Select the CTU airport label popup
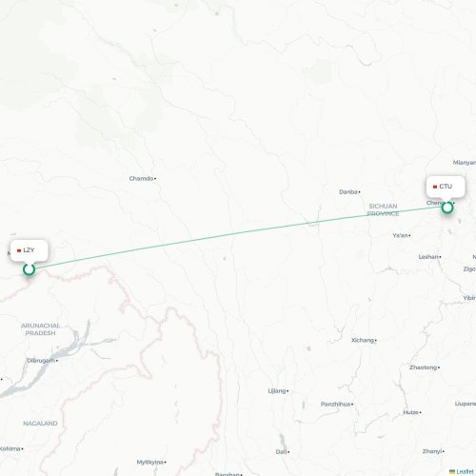 [x=446, y=187]
